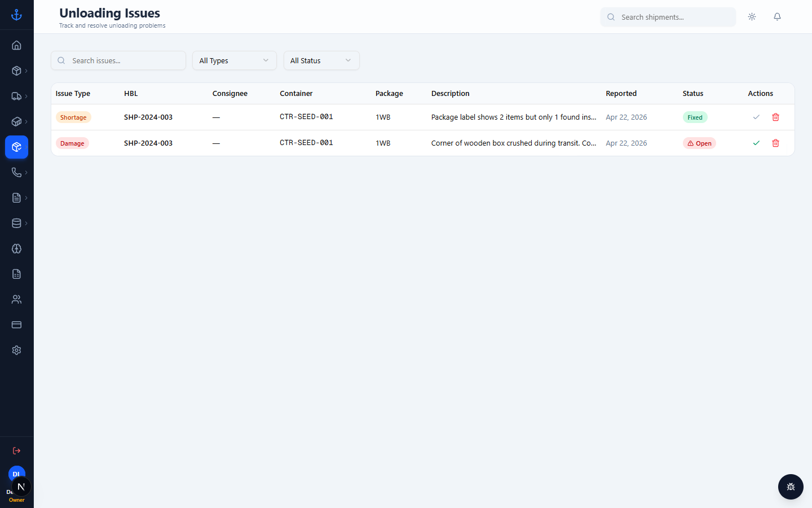Screen dimensions: 812x508
Task: Click the Search issues input field
Action: click(x=118, y=60)
